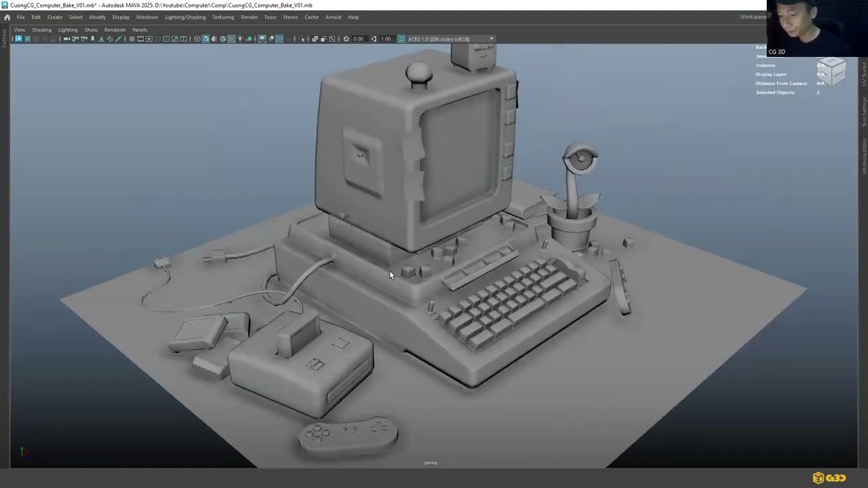Open the panel Renderer menu
The height and width of the screenshot is (488, 868).
pos(115,30)
